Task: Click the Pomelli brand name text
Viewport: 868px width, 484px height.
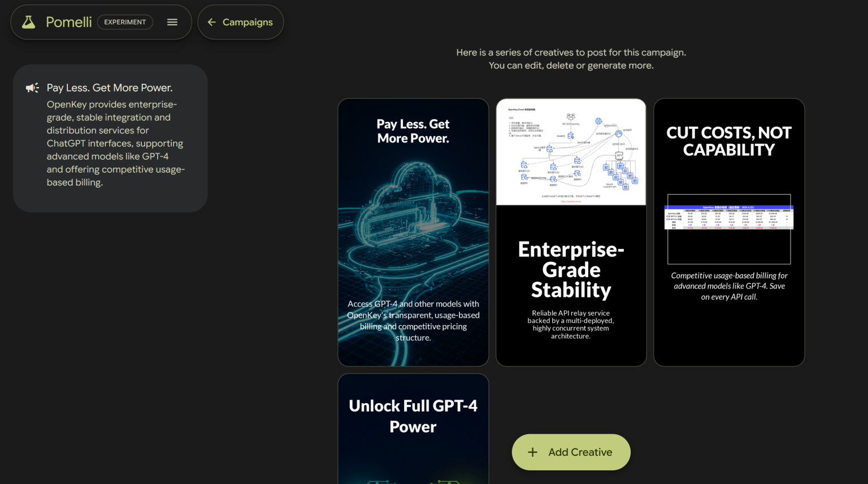Action: [69, 22]
